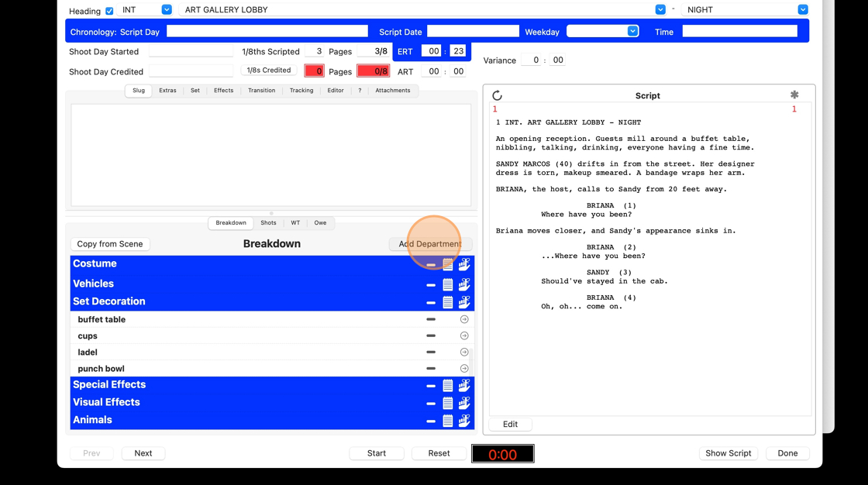Screen dimensions: 868x485
Task: Click the Shoot Day Started field
Action: [191, 51]
